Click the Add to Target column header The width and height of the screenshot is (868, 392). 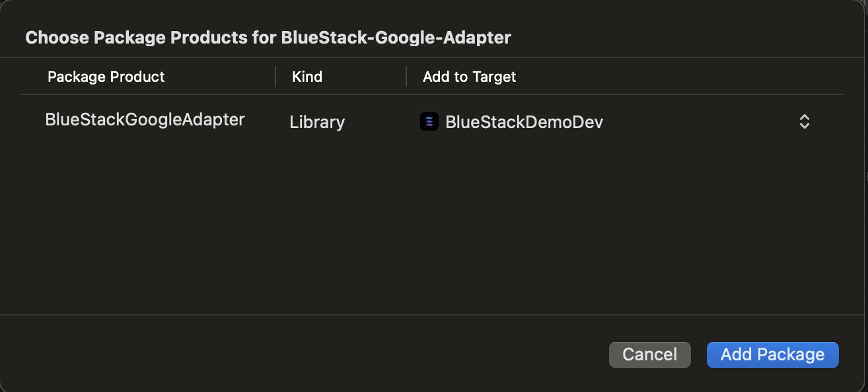469,77
